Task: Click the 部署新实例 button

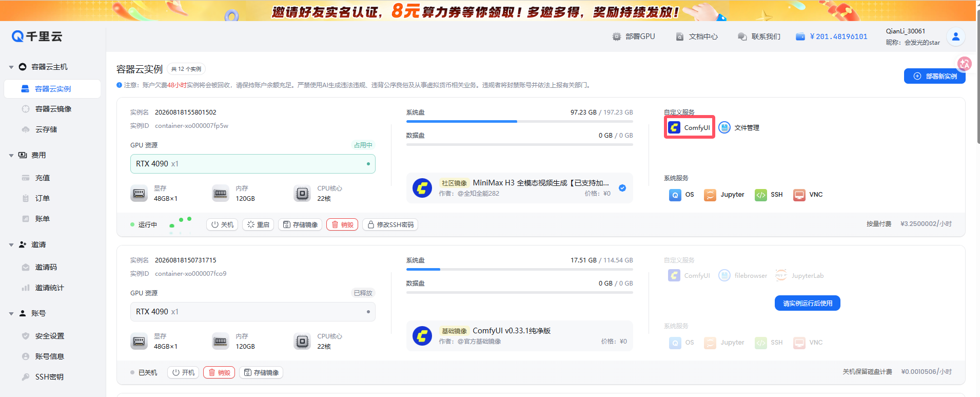Action: point(934,76)
